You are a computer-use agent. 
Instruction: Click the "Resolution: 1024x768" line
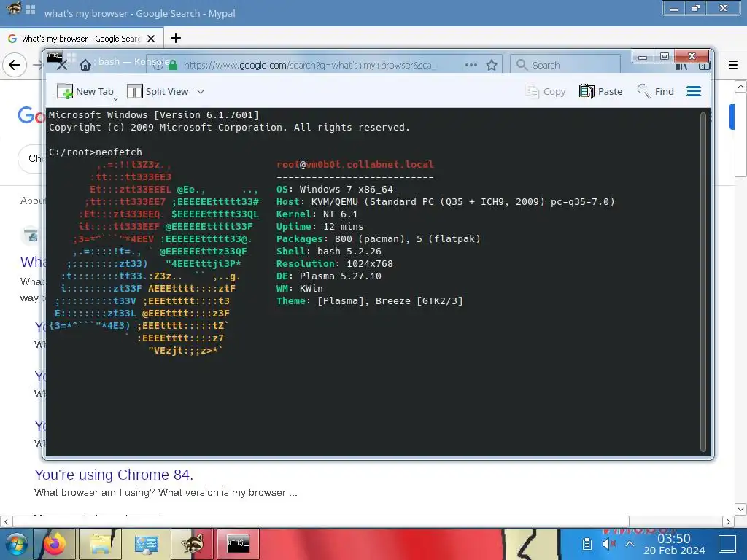point(334,263)
